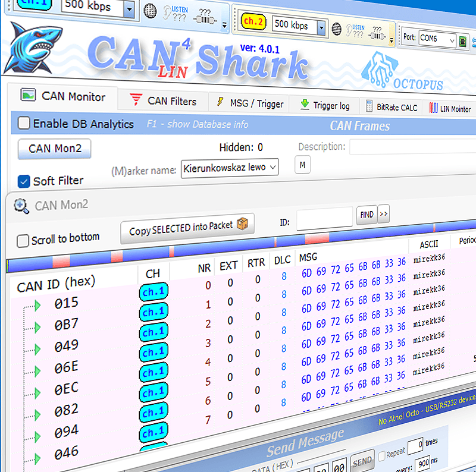The width and height of the screenshot is (476, 472).
Task: Expand CAN ID 046 tree node
Action: tap(37, 459)
